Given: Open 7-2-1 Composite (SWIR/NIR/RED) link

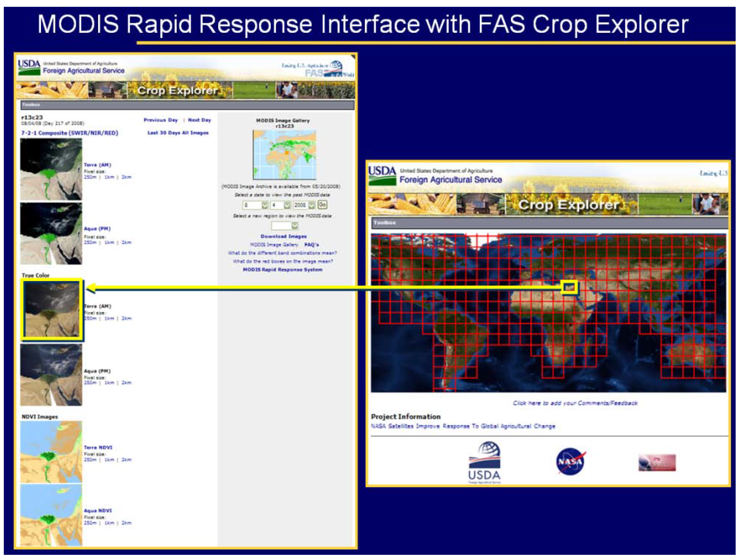Looking at the screenshot, I should tap(70, 133).
